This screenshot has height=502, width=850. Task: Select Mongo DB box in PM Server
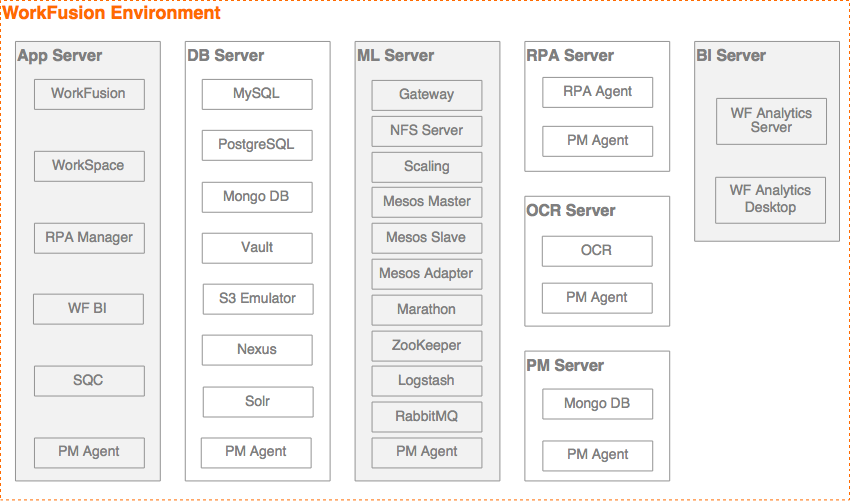597,404
